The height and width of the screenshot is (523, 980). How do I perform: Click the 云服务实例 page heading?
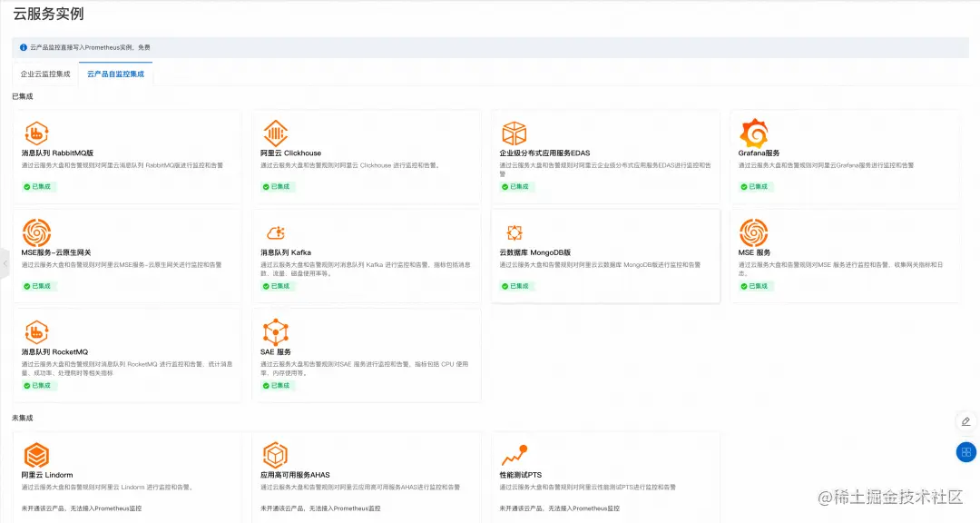click(x=49, y=14)
